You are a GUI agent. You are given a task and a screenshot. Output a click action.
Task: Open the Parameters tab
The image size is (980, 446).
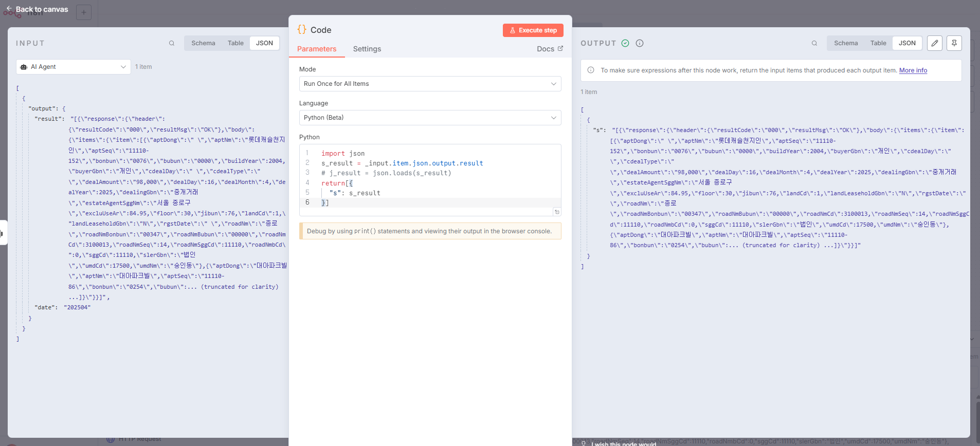coord(317,49)
